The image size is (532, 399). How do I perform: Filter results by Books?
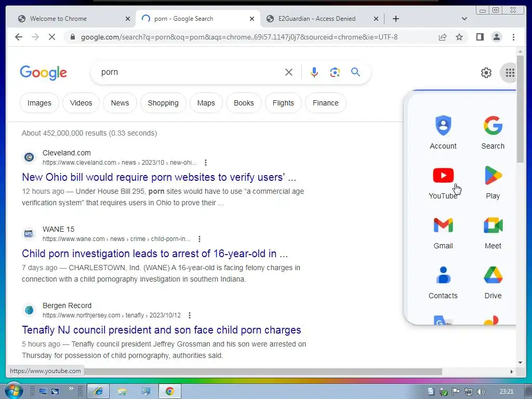coord(244,103)
